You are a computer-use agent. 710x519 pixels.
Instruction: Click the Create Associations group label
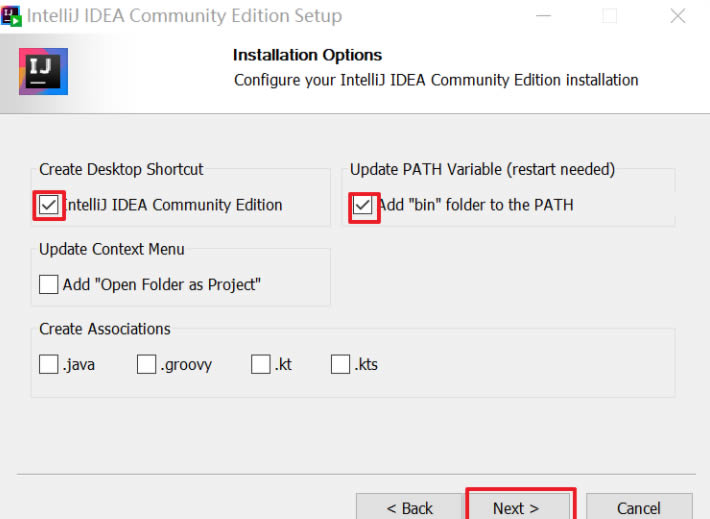[x=105, y=329]
